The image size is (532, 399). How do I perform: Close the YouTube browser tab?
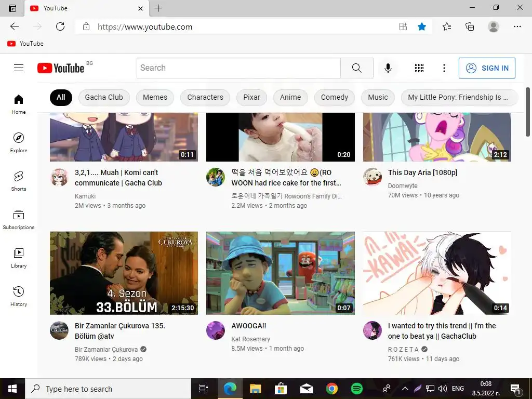click(x=140, y=8)
